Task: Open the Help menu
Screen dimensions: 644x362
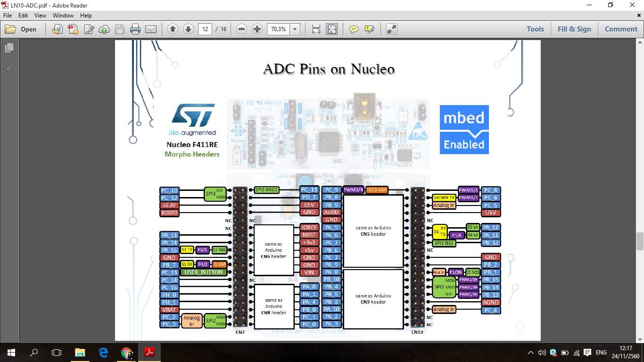Action: 86,16
